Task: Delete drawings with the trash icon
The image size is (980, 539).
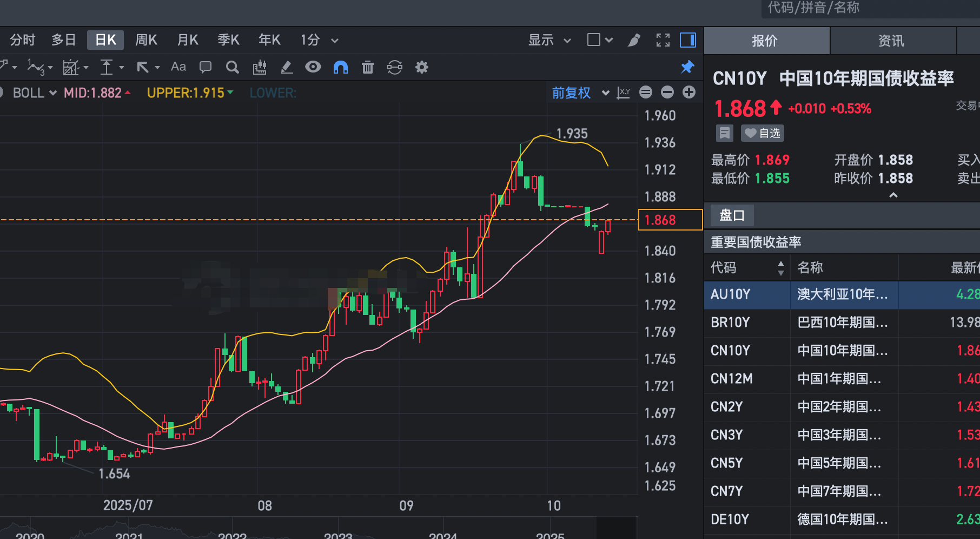Action: pos(368,67)
